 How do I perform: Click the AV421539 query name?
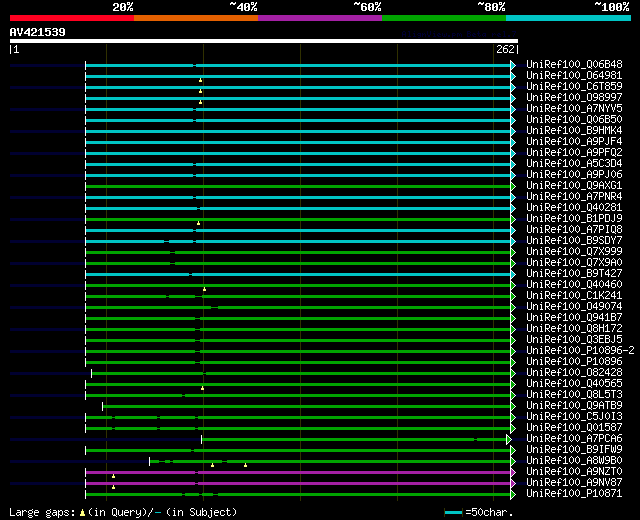[x=38, y=32]
